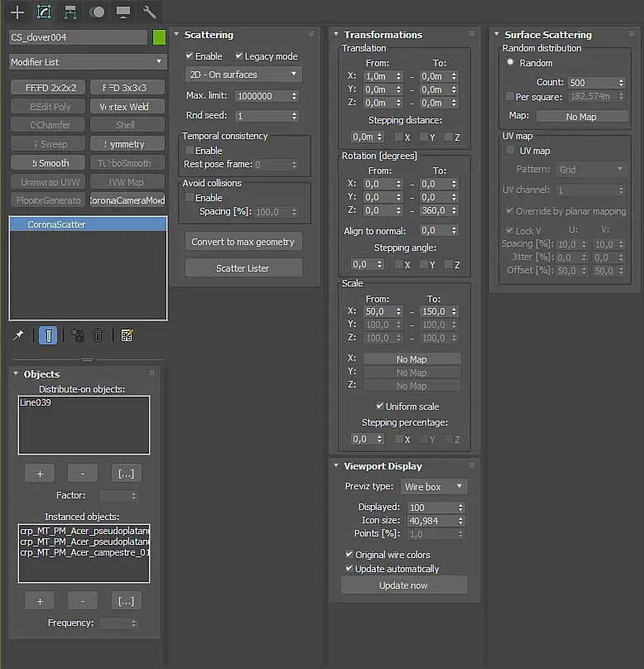Open the Utilities wrench panel icon

[x=149, y=12]
